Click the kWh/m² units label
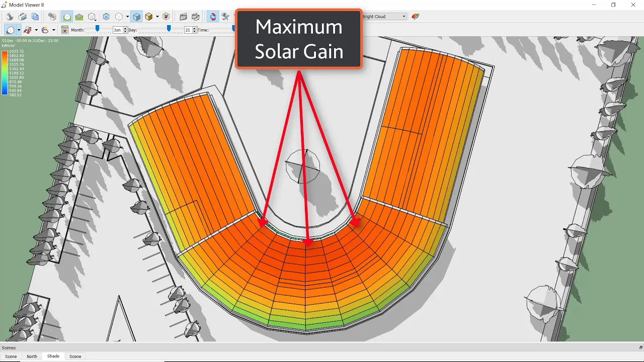The image size is (644, 362). point(9,45)
